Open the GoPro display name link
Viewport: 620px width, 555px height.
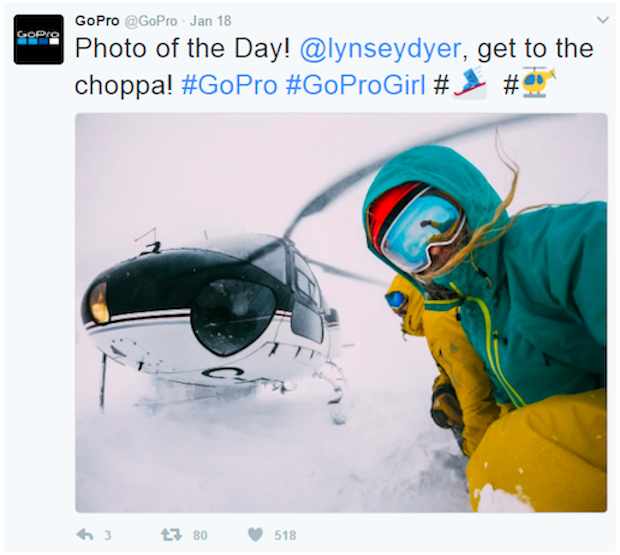(x=97, y=21)
